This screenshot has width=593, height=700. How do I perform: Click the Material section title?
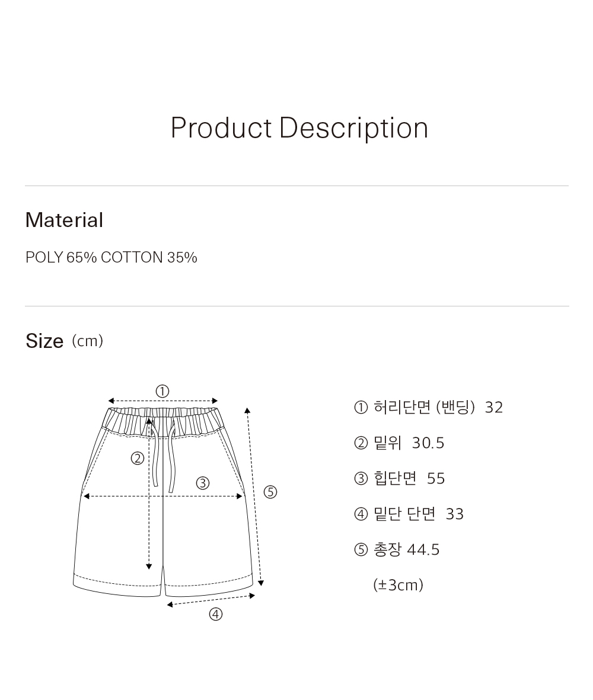click(64, 220)
